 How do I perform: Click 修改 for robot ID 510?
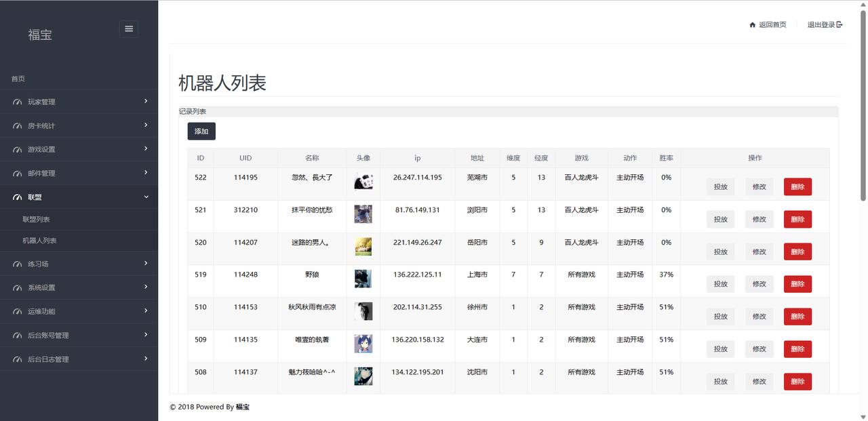759,317
